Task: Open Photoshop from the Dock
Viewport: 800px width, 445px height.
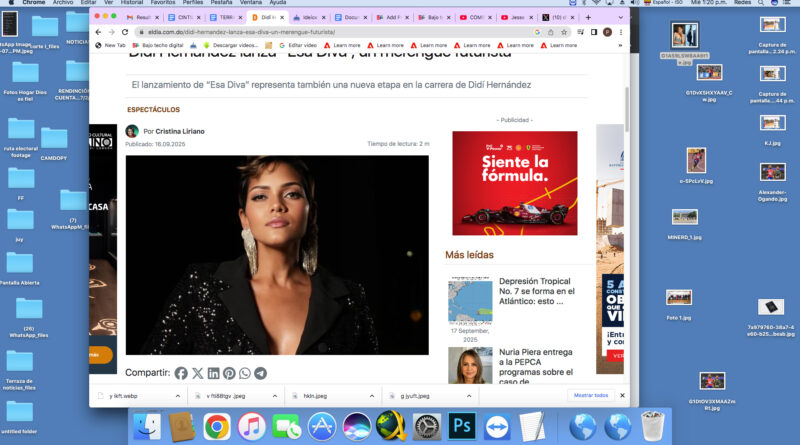Action: click(462, 426)
